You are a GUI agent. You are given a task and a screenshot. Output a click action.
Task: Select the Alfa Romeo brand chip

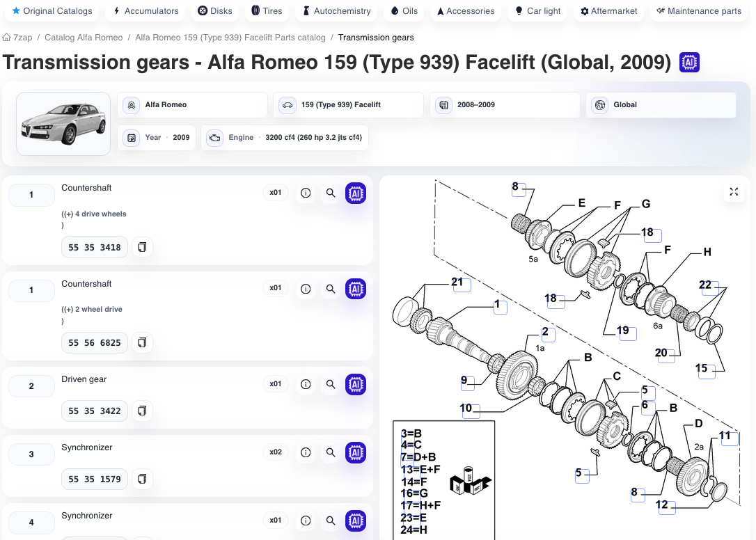[x=192, y=104]
